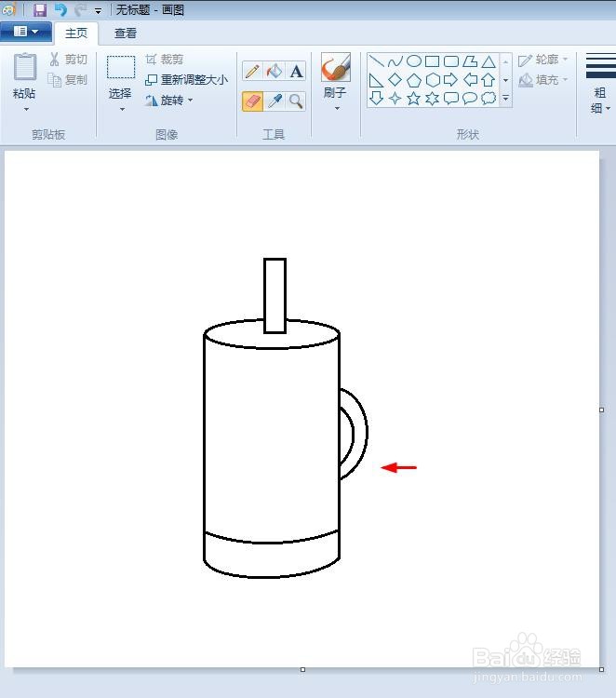Viewport: 616px width, 698px height.
Task: Choose the Triangle shape
Action: point(489,61)
